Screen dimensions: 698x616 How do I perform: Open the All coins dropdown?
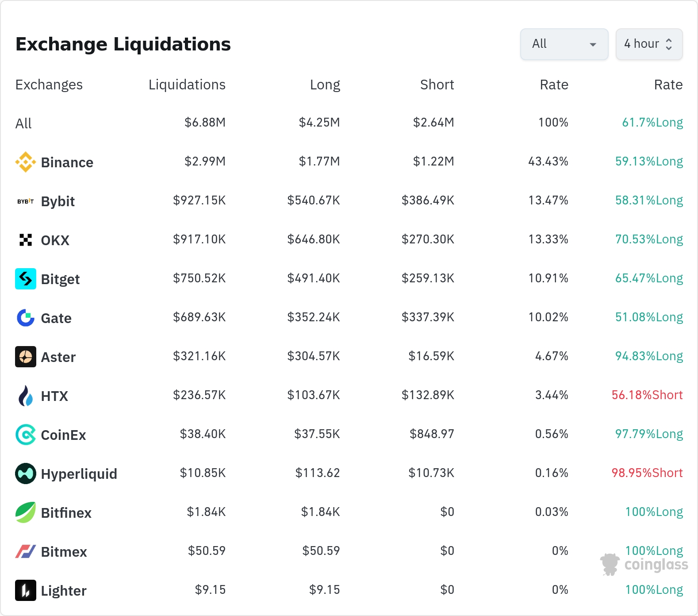click(564, 44)
